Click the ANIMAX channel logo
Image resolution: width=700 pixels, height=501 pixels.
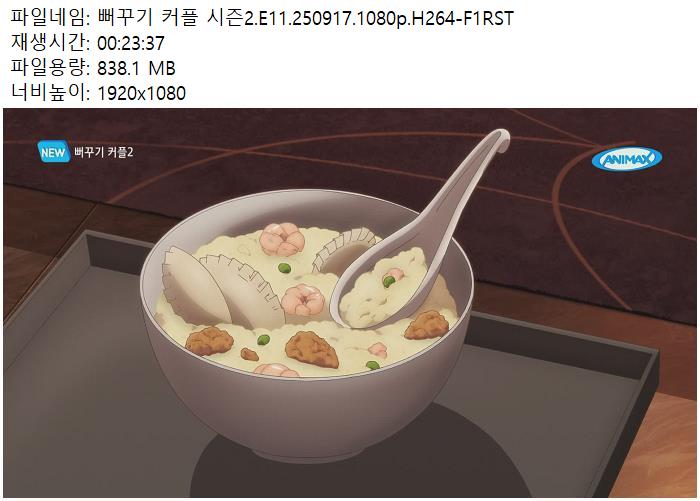[626, 159]
